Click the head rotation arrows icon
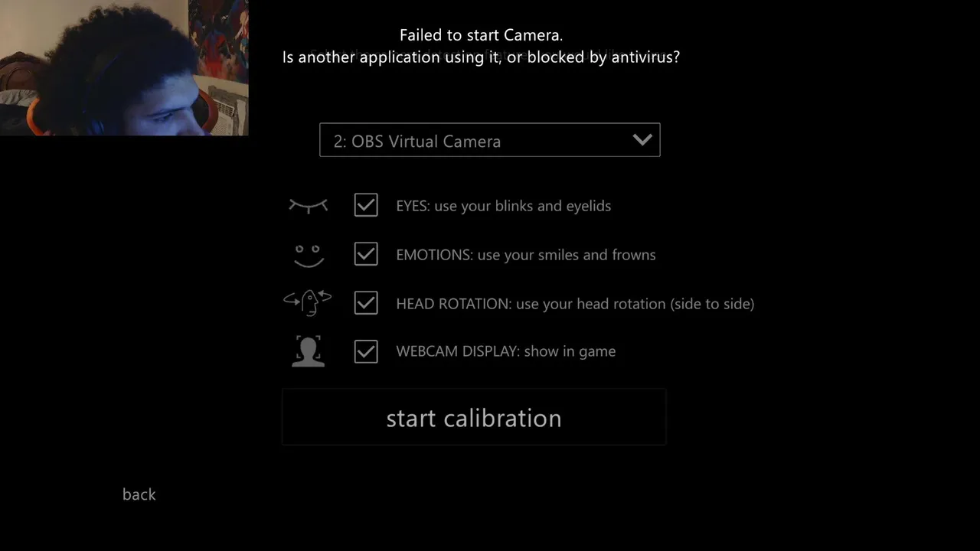 [x=307, y=302]
